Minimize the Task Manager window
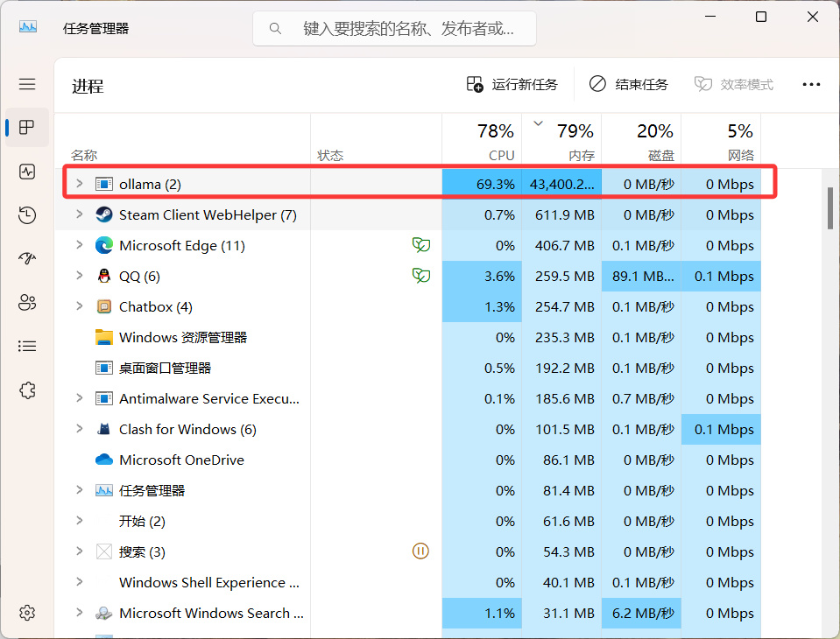The height and width of the screenshot is (639, 840). point(710,17)
